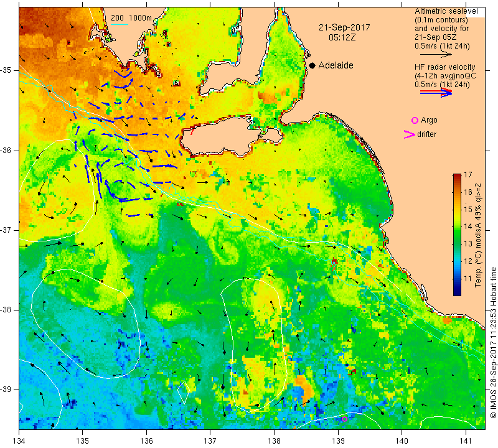Click the 'drifter' legend label
This screenshot has width=498, height=448.
pos(426,134)
